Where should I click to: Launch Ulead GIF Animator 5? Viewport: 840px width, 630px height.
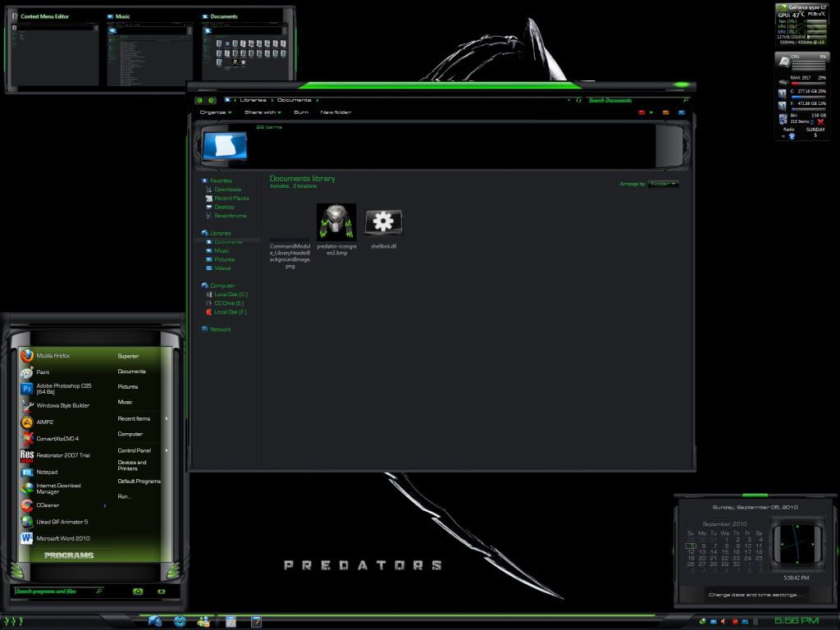click(63, 522)
